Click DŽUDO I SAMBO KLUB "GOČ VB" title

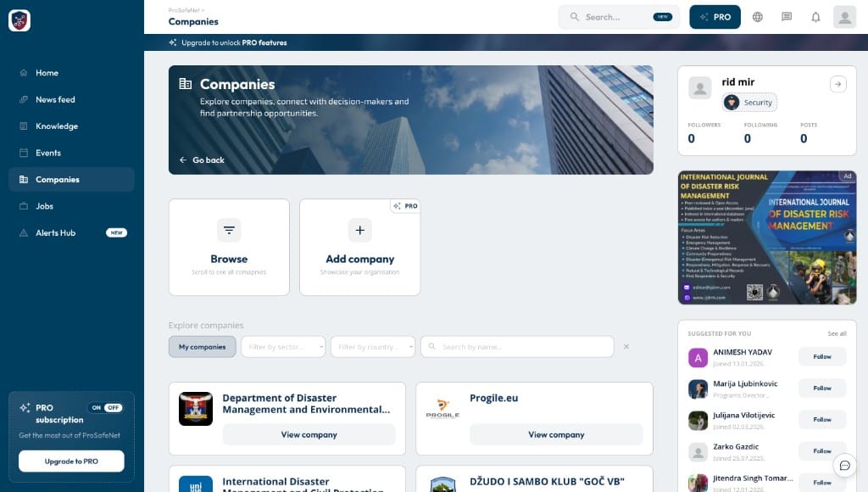(547, 482)
